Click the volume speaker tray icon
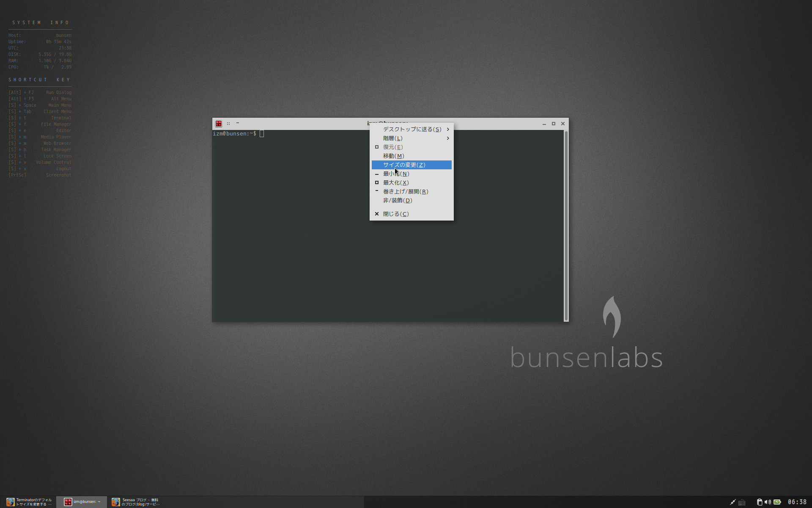812x508 pixels. 768,502
